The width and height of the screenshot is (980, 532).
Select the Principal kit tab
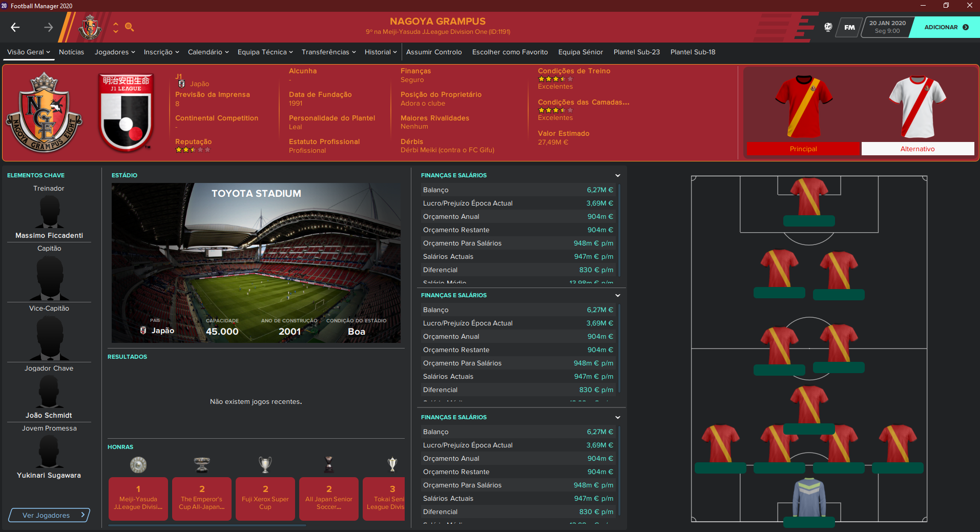tap(803, 149)
